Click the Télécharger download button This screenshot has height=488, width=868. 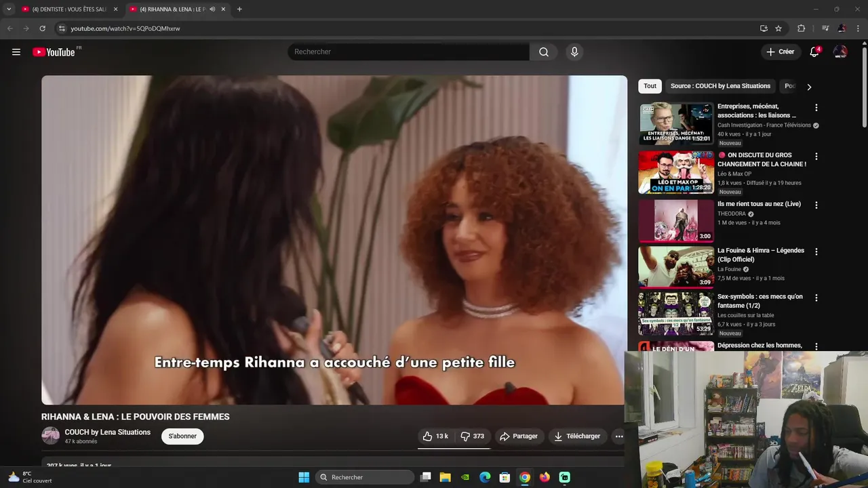(x=577, y=436)
